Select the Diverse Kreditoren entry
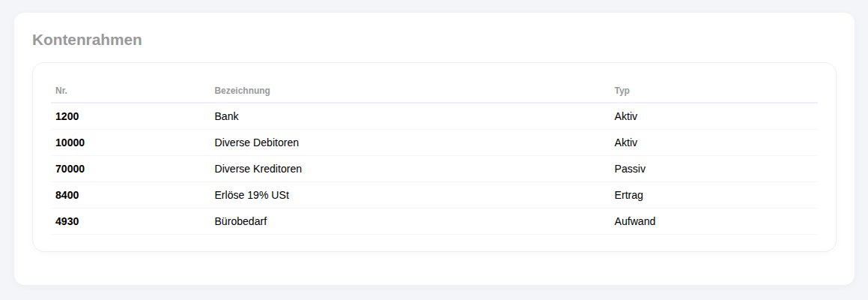Screen dimensions: 868x300 (x=258, y=169)
